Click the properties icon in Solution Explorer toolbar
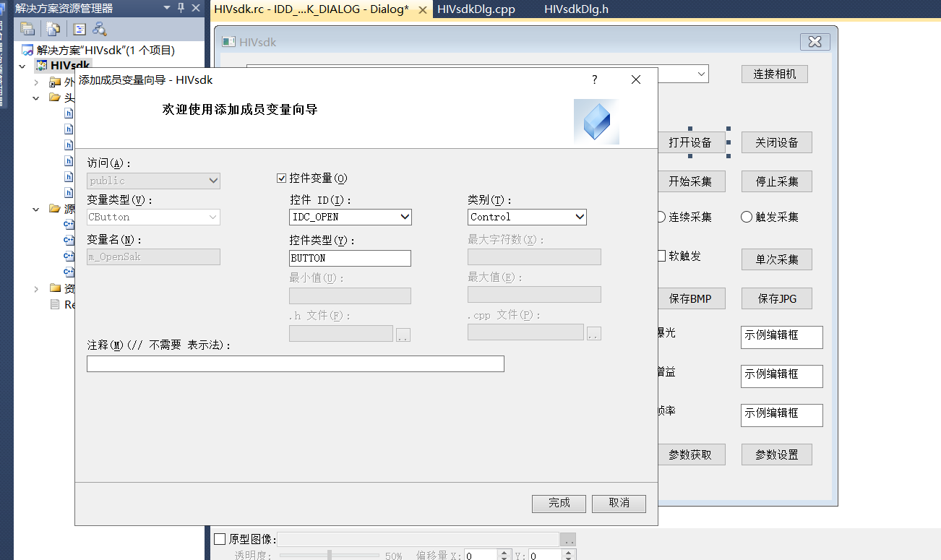 [80, 29]
